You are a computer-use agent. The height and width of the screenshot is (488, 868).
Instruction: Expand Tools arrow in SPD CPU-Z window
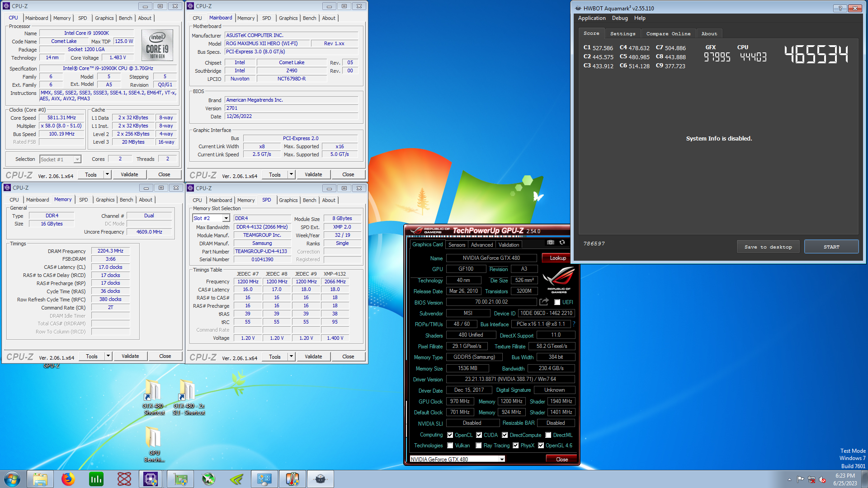(291, 357)
